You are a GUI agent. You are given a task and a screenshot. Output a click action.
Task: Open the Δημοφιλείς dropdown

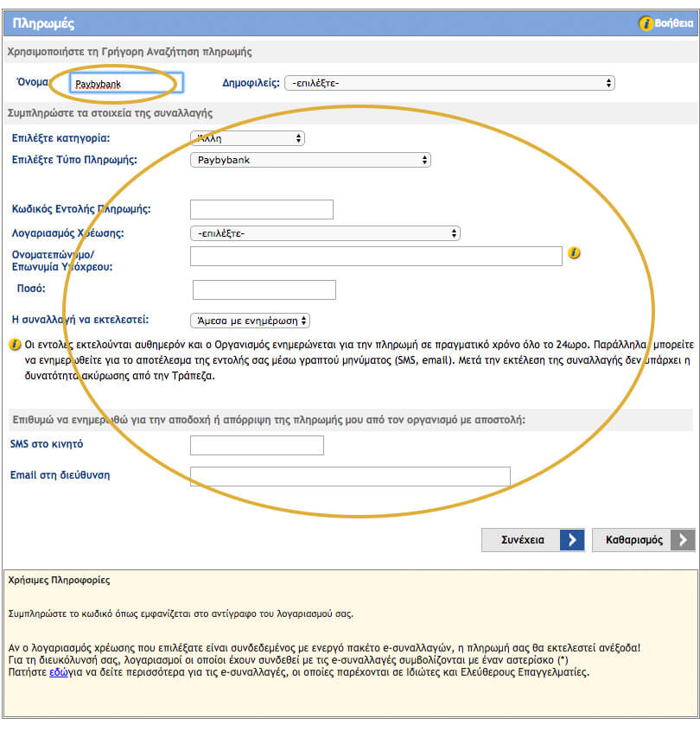point(449,83)
